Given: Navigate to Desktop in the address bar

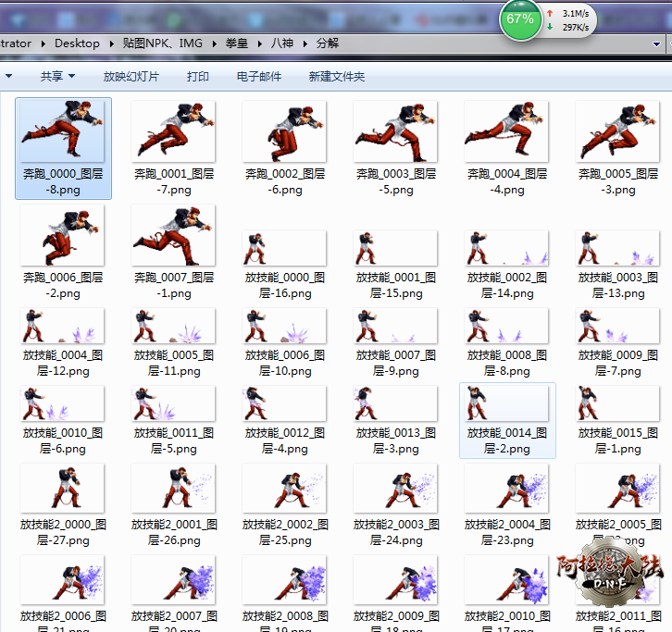Looking at the screenshot, I should click(x=77, y=43).
